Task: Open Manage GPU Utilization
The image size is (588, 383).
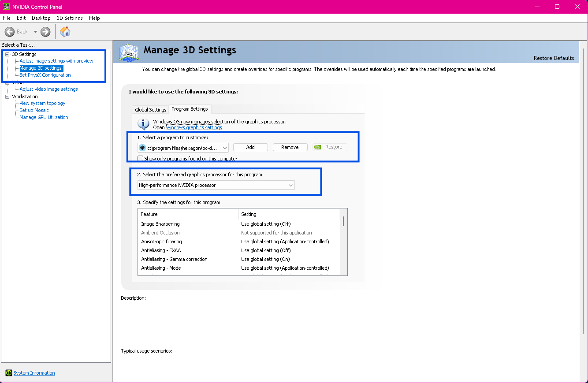Action: (x=44, y=117)
